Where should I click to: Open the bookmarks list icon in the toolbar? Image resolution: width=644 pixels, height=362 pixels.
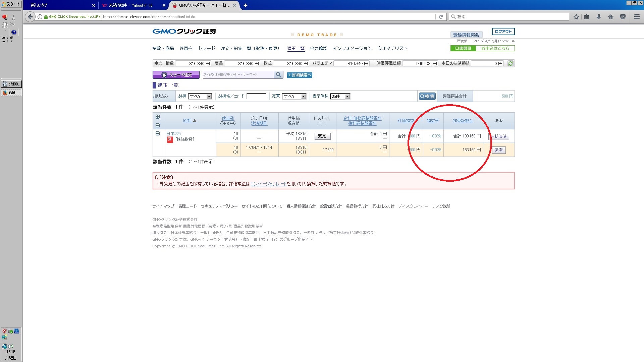coord(587,17)
